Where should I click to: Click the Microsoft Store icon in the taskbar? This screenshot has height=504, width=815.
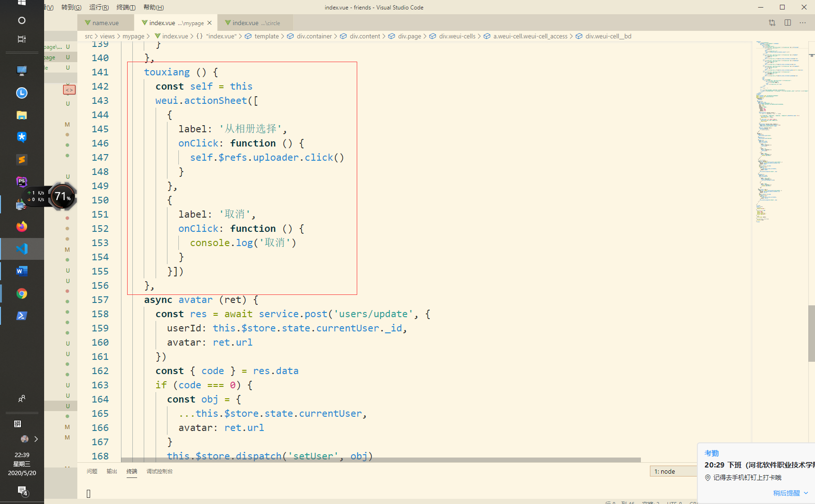click(21, 137)
